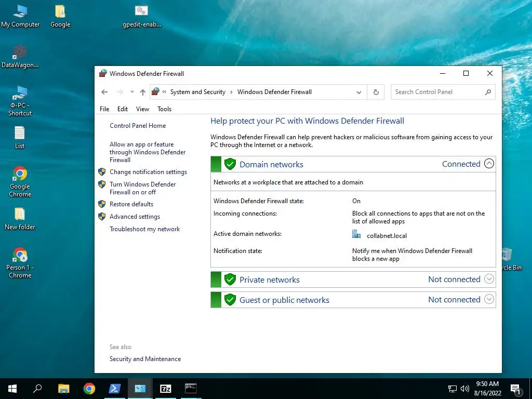Click the Private networks heading
The width and height of the screenshot is (532, 399).
[x=270, y=280]
